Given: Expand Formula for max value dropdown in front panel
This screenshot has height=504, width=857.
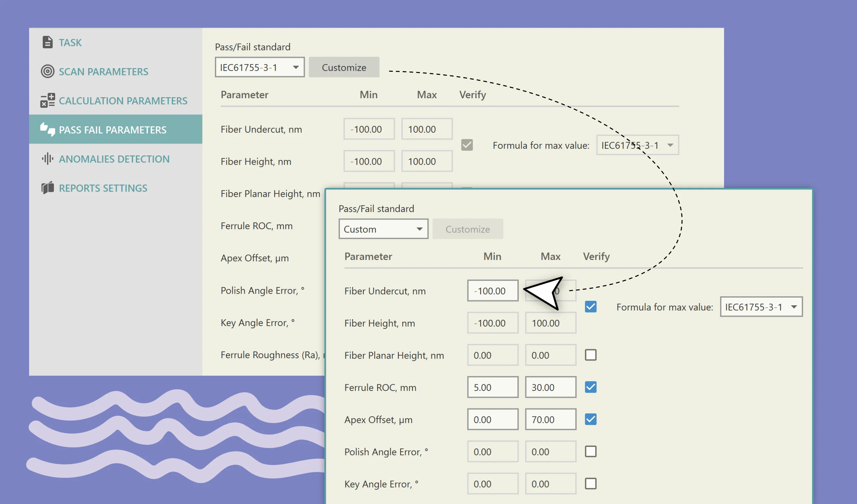Looking at the screenshot, I should (761, 307).
